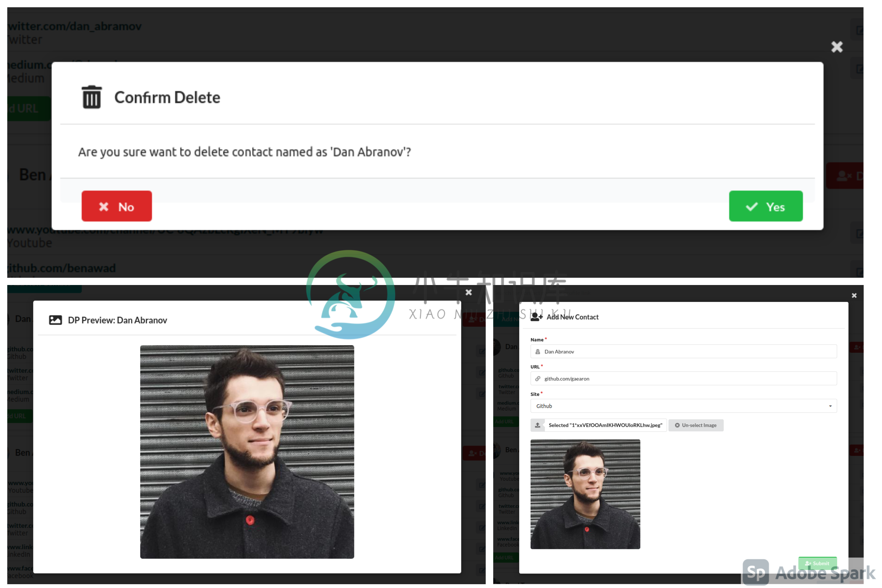Viewport: 882px width, 588px height.
Task: Confirm deletion with the green Yes button
Action: (x=765, y=206)
